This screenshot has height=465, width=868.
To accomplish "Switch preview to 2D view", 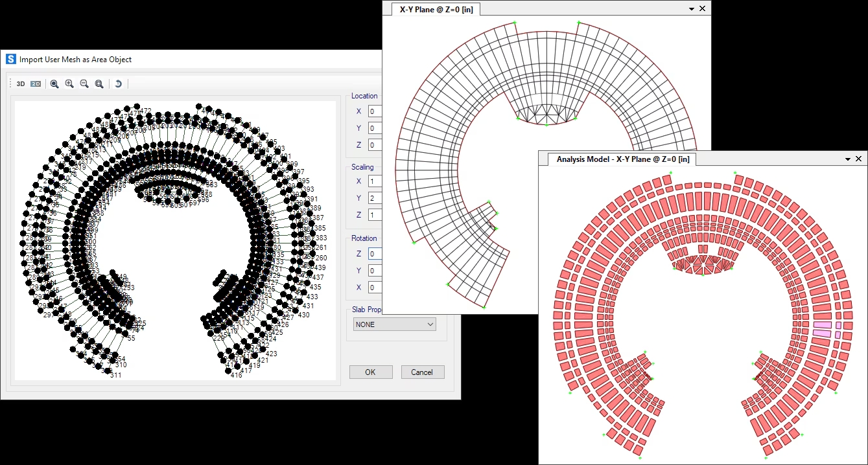I will pos(36,84).
